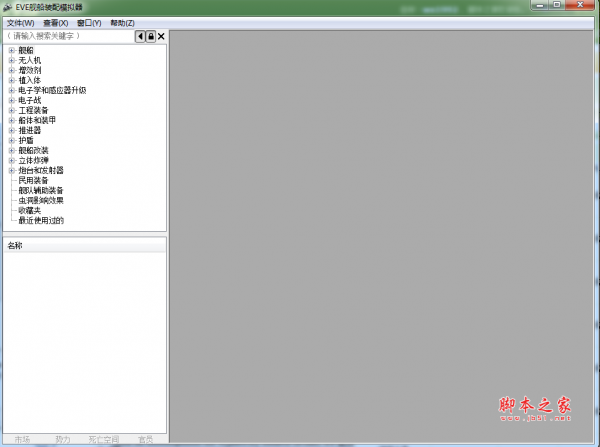
Task: Select the 立体炸弹 category label
Action: [x=33, y=160]
